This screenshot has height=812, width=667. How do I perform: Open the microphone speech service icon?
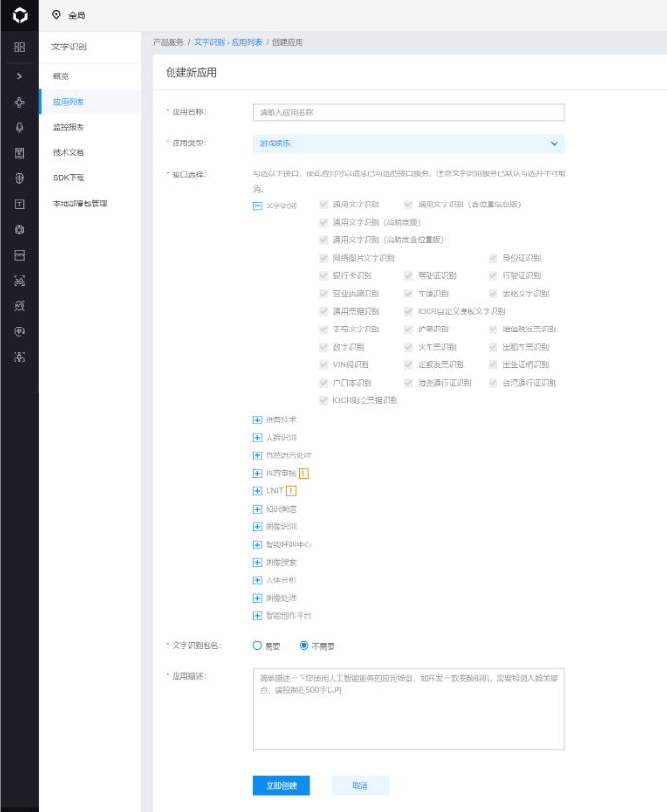pos(19,127)
